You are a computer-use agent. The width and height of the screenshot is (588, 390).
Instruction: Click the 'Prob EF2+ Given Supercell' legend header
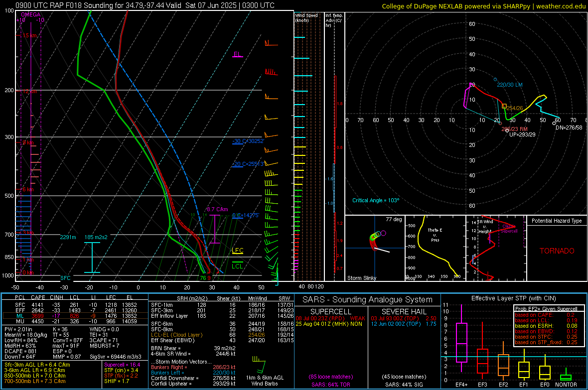coord(546,309)
